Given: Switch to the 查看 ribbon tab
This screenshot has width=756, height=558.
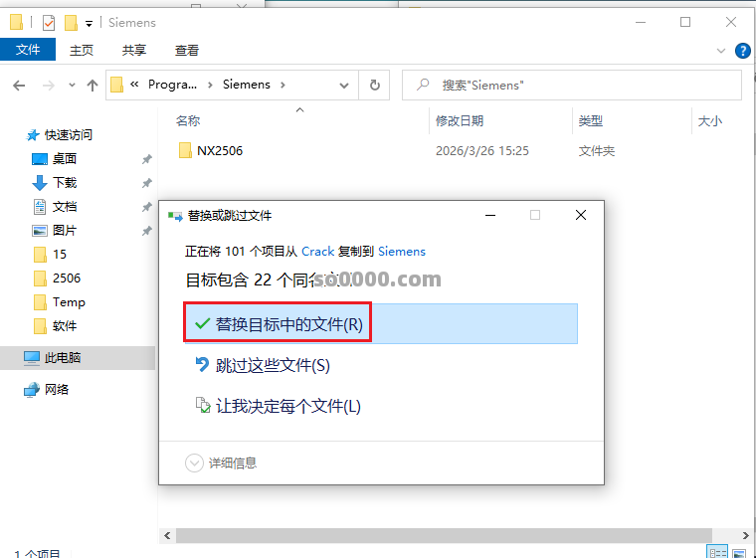Looking at the screenshot, I should [187, 50].
